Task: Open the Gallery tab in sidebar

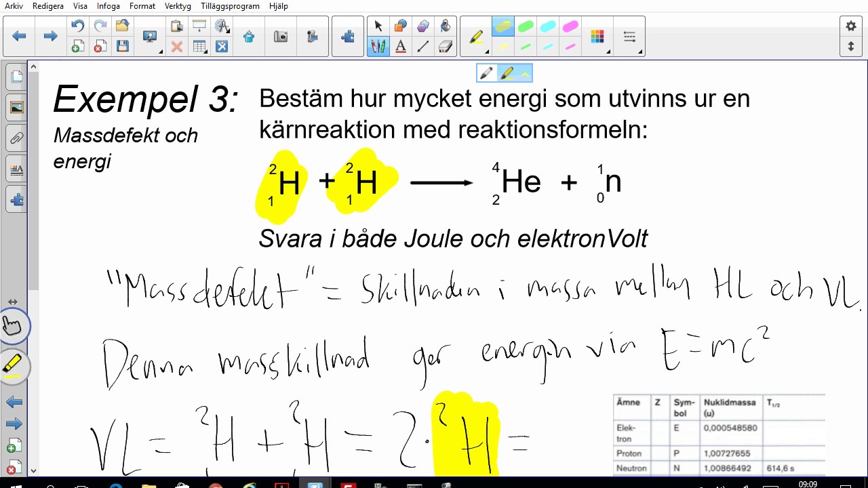Action: [x=16, y=108]
